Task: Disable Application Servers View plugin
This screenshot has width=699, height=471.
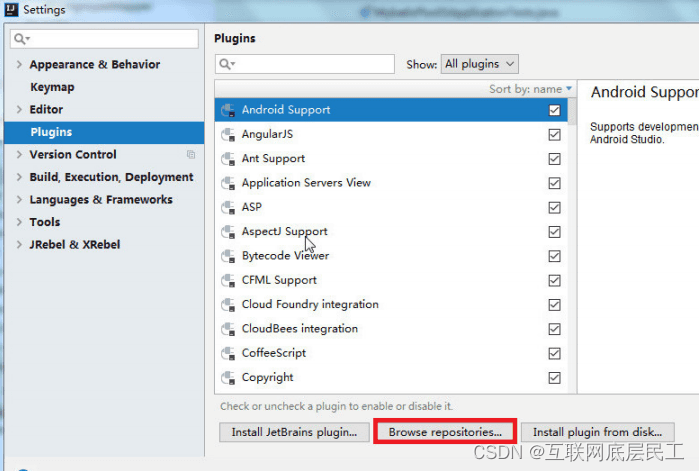Action: (555, 183)
